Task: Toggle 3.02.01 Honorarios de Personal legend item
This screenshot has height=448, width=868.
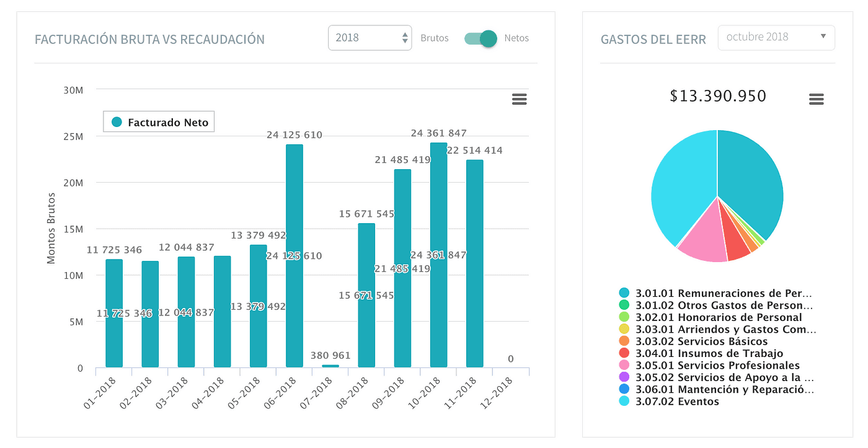Action: pos(711,317)
